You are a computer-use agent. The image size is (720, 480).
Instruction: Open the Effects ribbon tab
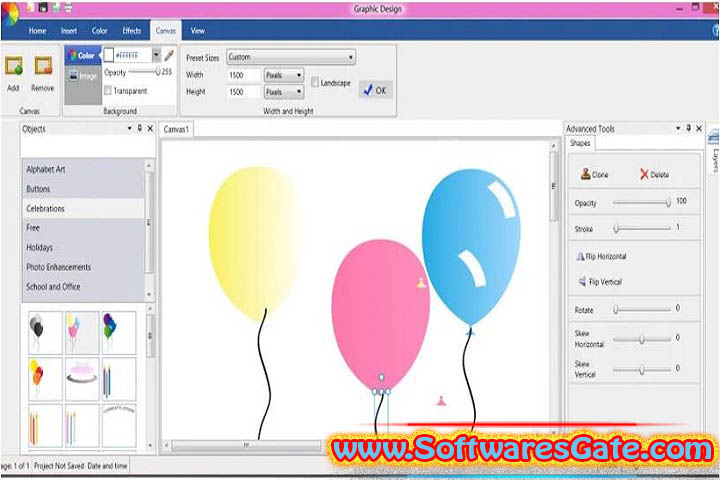click(x=131, y=31)
